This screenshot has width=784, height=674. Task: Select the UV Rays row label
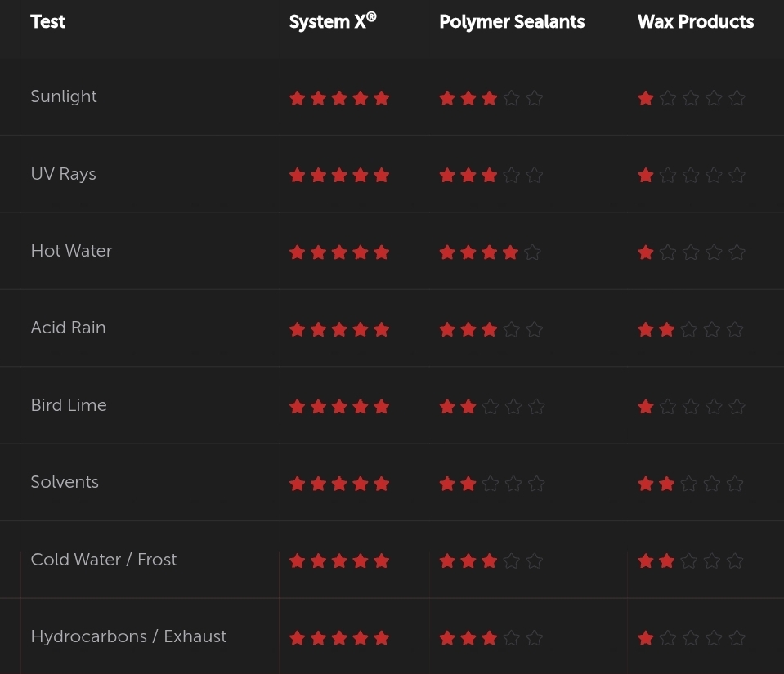(63, 174)
